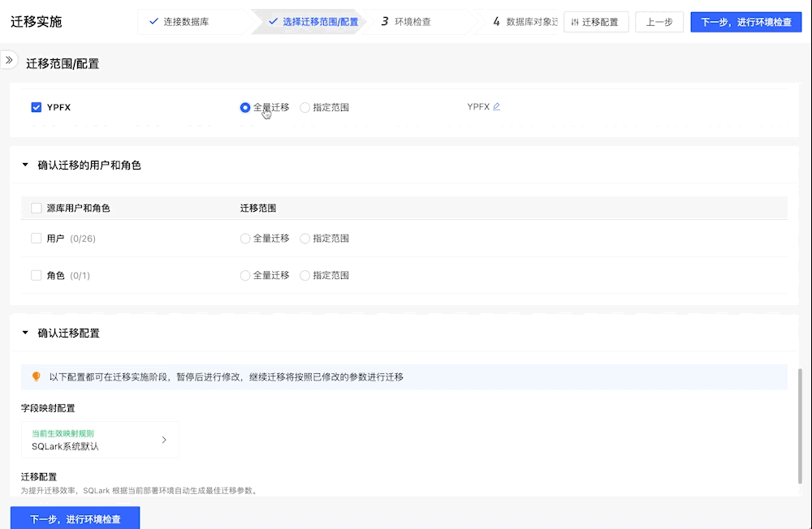Check the 用户 (0/26) checkbox
This screenshot has width=812, height=529.
click(x=36, y=238)
